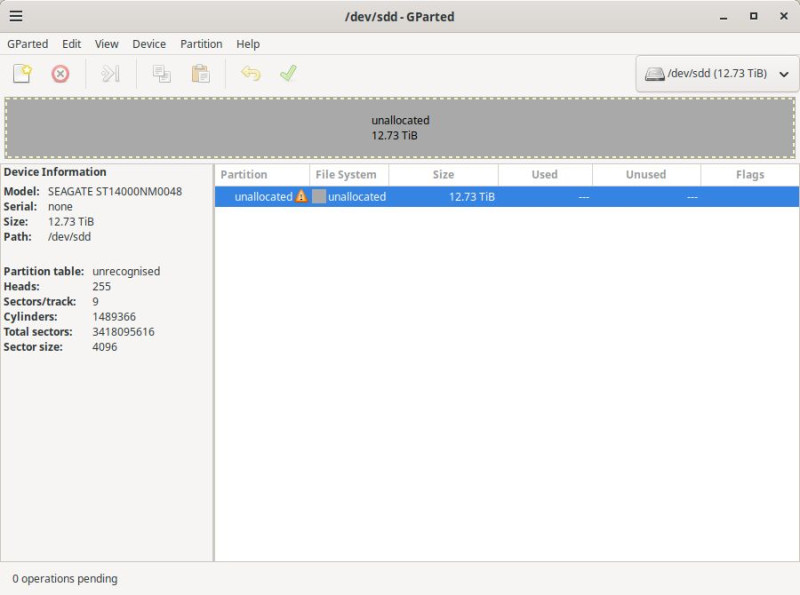This screenshot has width=800, height=595.
Task: Click the Flags column header
Action: (750, 175)
